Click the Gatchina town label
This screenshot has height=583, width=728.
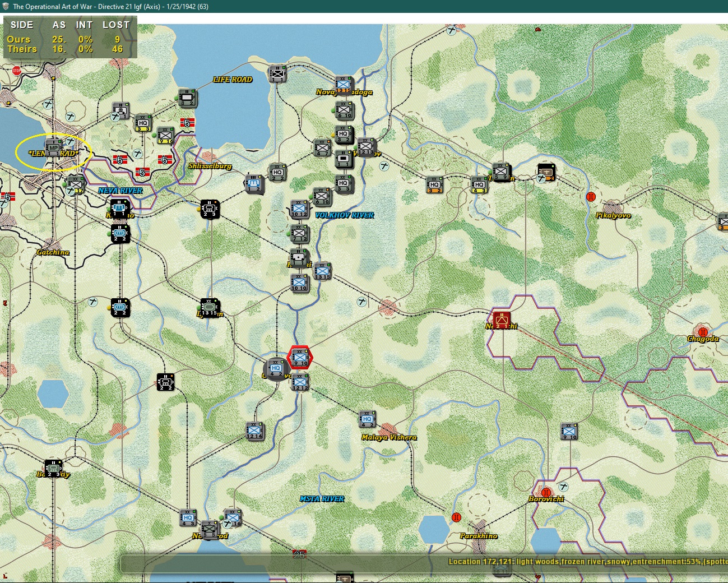pos(53,252)
